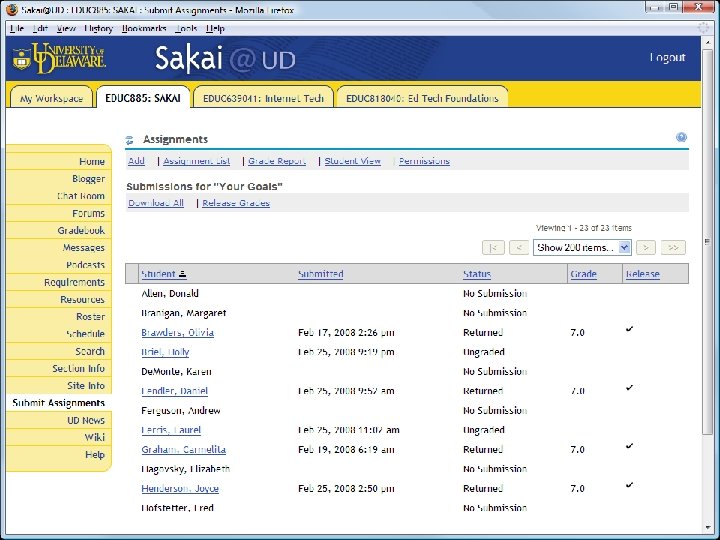Screen dimensions: 720x540
Task: Sort by the Grade column header
Action: coord(584,274)
